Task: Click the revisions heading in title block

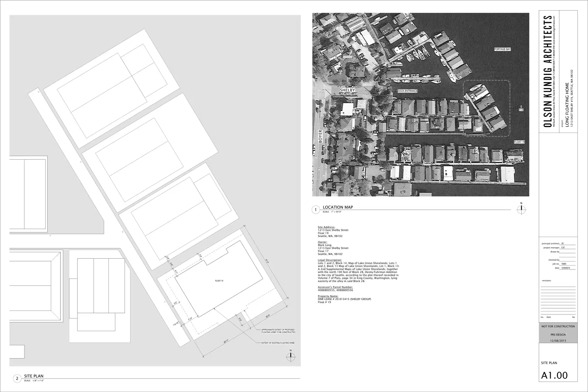Action: [547, 281]
